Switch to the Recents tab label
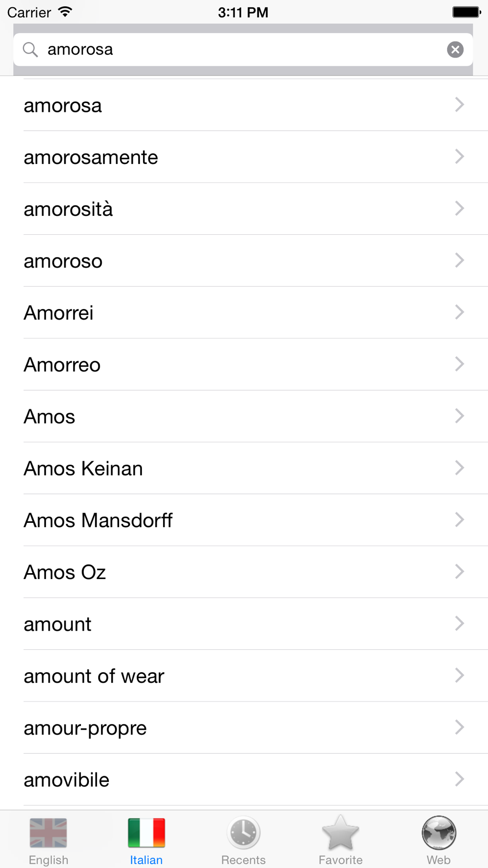This screenshot has height=868, width=488. point(244,860)
